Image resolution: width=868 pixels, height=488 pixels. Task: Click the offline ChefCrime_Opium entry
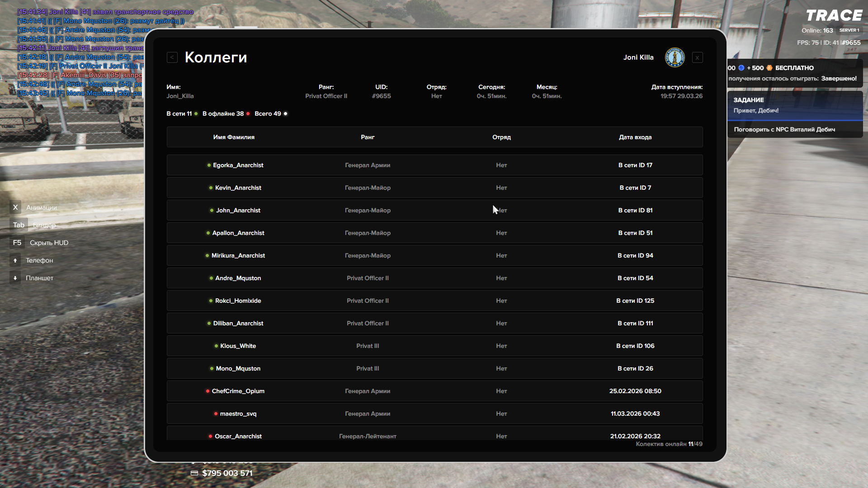coord(238,391)
